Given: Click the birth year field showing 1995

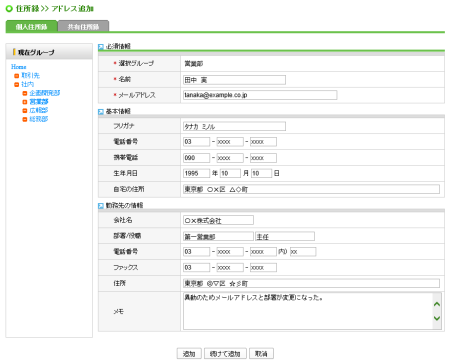Looking at the screenshot, I should point(196,173).
